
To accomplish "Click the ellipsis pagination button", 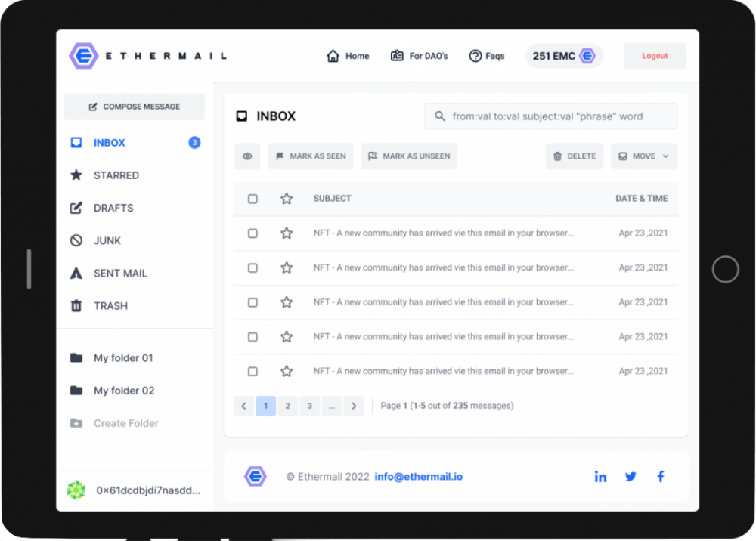I will coord(332,406).
